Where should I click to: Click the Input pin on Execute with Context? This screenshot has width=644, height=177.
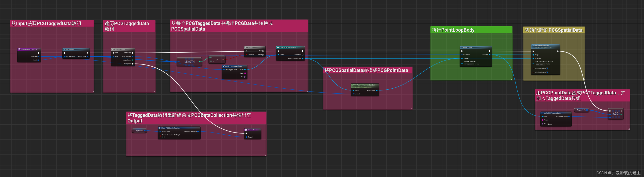tap(38, 60)
